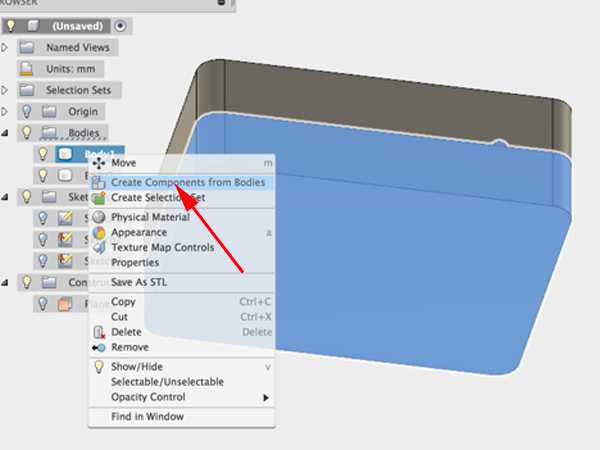Click the Body1 body icon
The width and height of the screenshot is (600, 450).
[65, 154]
